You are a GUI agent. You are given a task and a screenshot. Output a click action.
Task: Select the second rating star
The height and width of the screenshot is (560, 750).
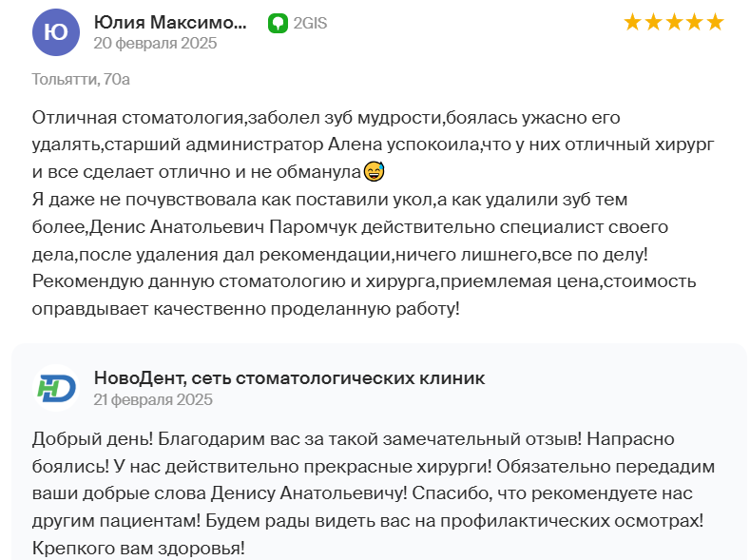pos(653,23)
